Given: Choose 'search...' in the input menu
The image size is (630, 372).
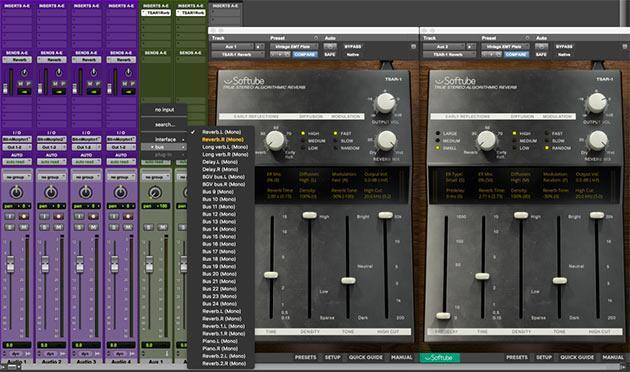Looking at the screenshot, I should tap(164, 125).
